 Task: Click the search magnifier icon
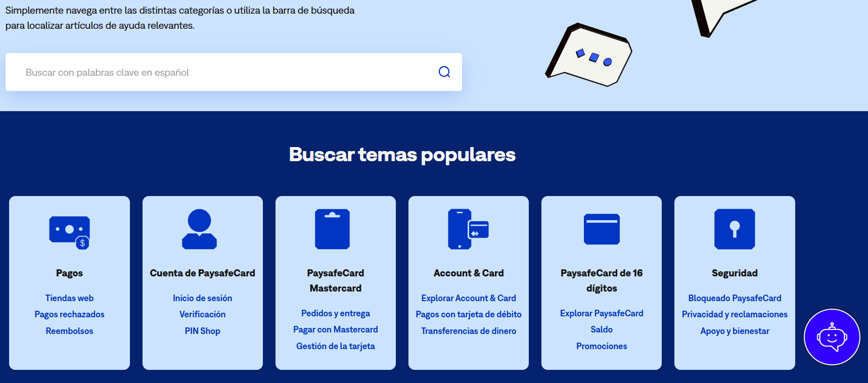click(x=444, y=72)
